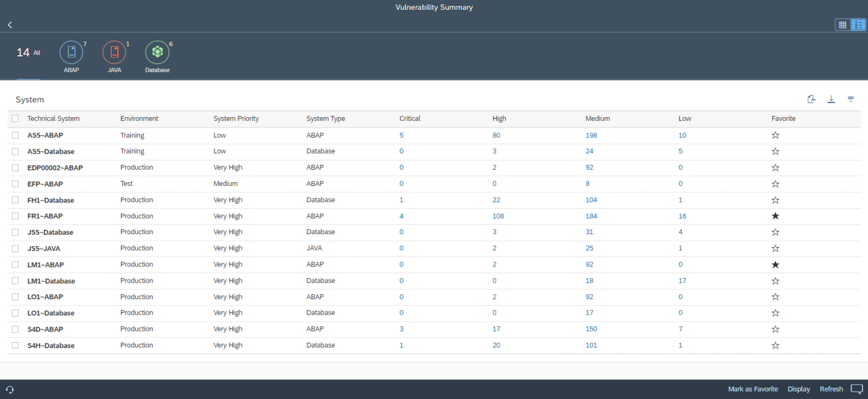Open the table settings dropdown arrow
The width and height of the screenshot is (868, 399).
(851, 99)
